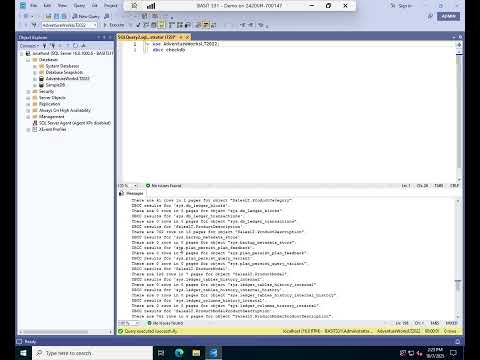Viewport: 480px width, 360px height.
Task: Open Microsoft Edge from the taskbar
Action: 179,353
